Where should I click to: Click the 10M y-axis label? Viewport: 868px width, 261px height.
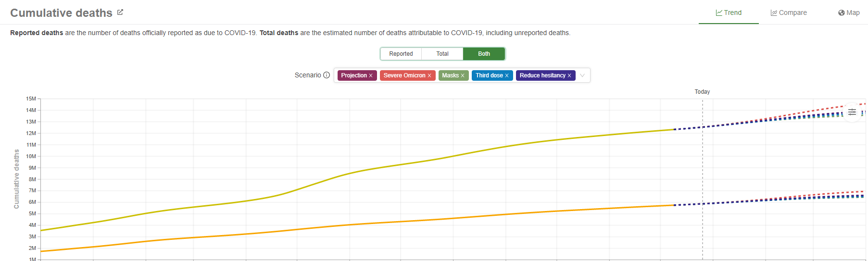tap(31, 156)
